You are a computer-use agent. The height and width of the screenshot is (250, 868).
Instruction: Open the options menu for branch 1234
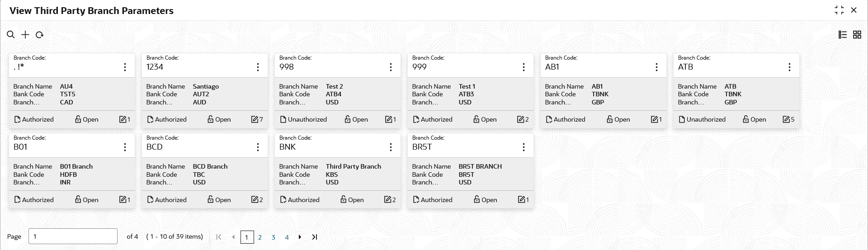258,67
